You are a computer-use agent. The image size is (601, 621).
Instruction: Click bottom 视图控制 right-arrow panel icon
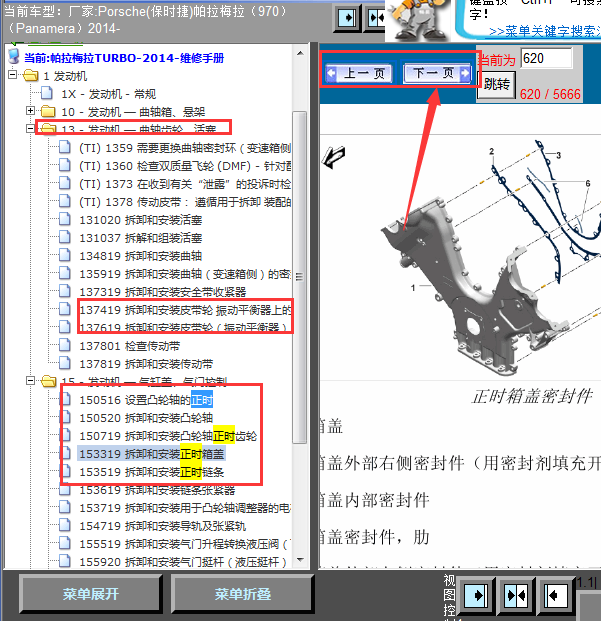(x=477, y=596)
